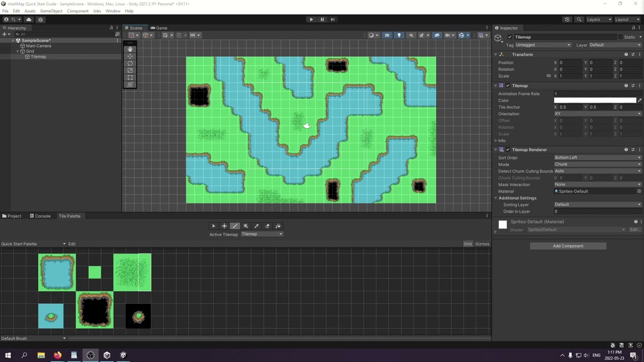
Task: Disable the Tilemap component checkbox
Action: tap(508, 86)
